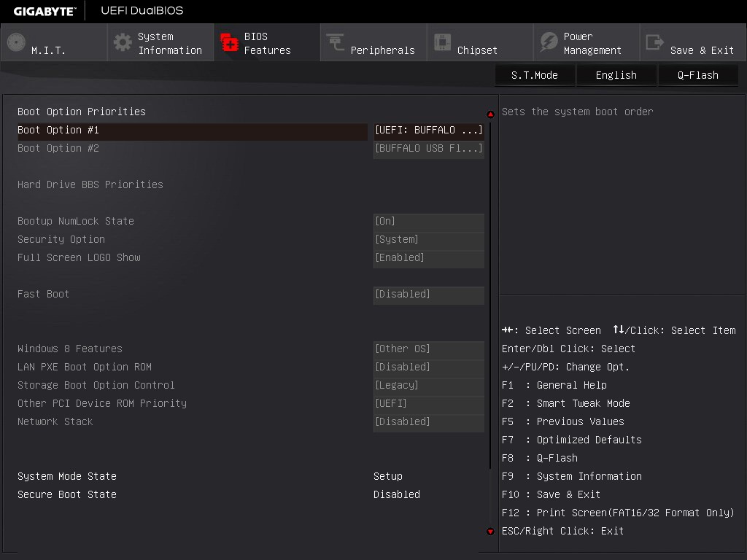Image resolution: width=747 pixels, height=560 pixels.
Task: Click the F12 Print Screen hint
Action: pos(618,513)
